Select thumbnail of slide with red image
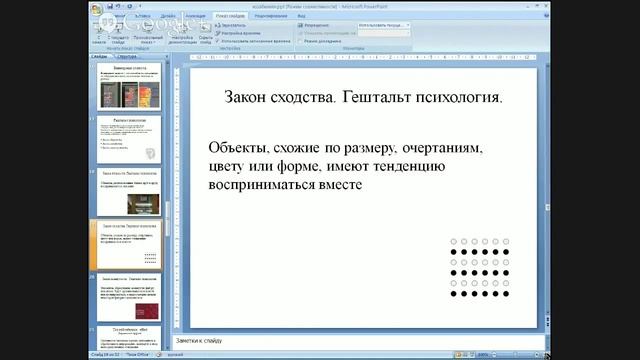The width and height of the screenshot is (640, 360). click(x=129, y=297)
